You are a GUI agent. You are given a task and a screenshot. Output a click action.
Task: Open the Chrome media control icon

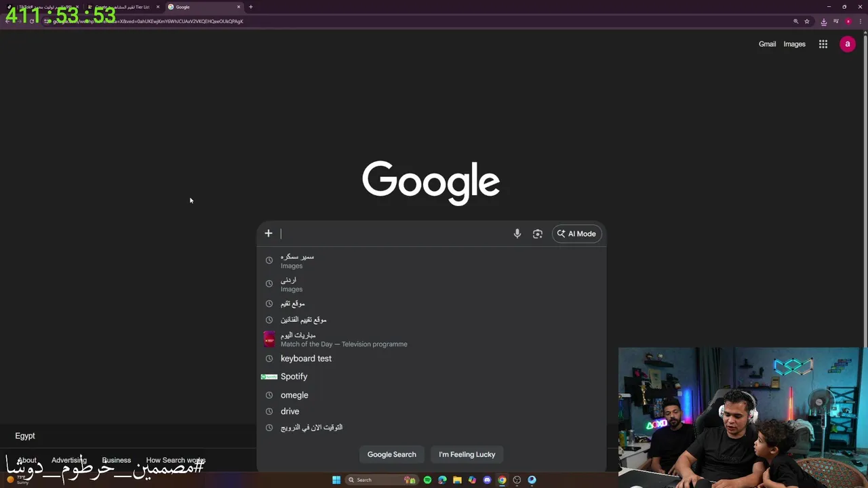pos(835,21)
